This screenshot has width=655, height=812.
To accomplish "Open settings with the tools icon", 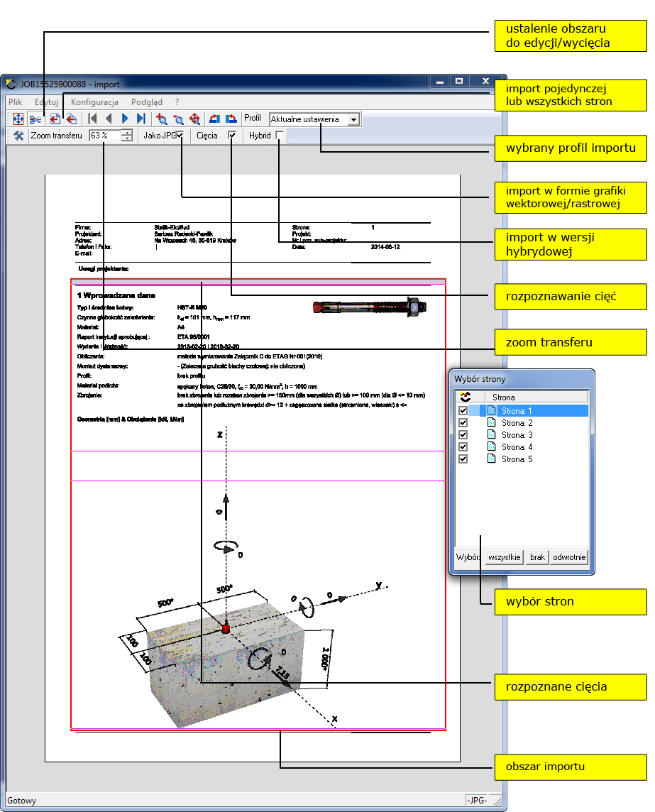I will click(x=19, y=136).
